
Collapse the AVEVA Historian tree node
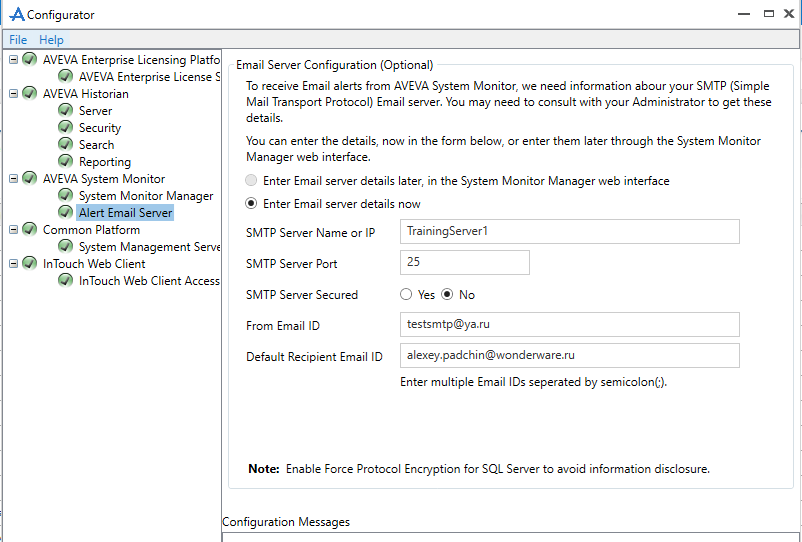pyautogui.click(x=14, y=94)
